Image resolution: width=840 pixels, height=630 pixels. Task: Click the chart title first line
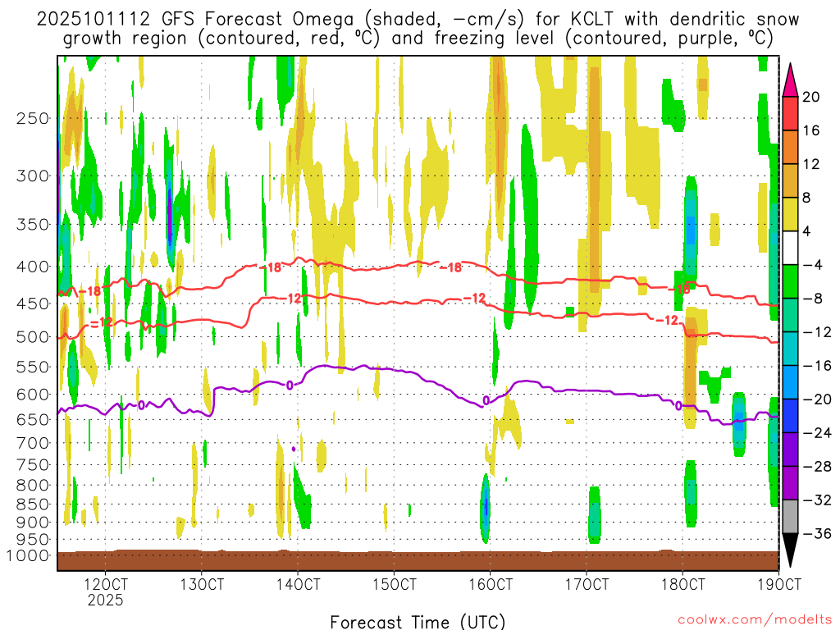418,20
